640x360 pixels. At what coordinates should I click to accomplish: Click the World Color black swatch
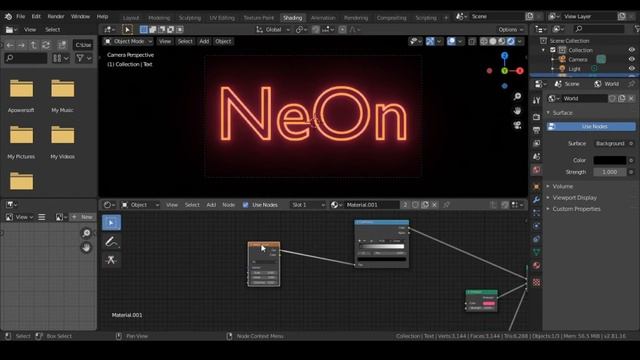coord(610,160)
